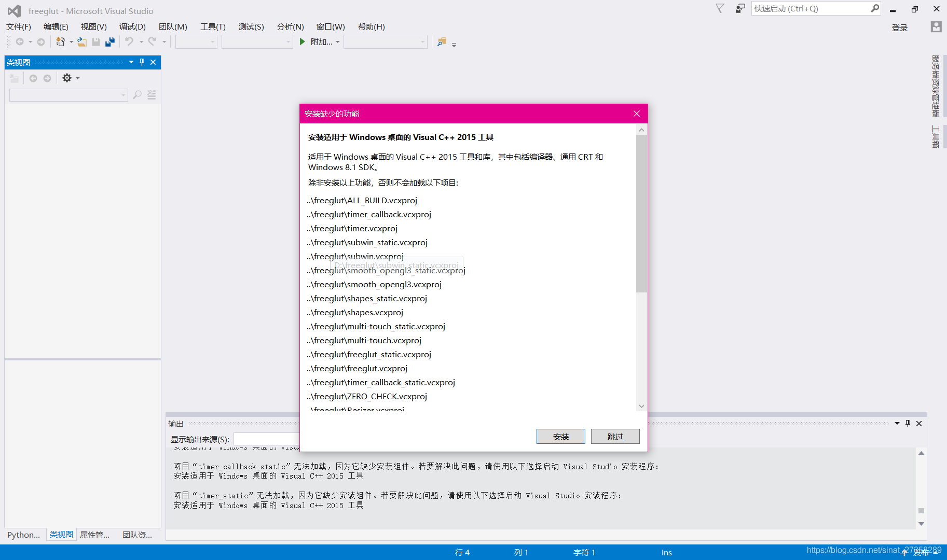
Task: Expand Redo history dropdown arrow
Action: 164,42
